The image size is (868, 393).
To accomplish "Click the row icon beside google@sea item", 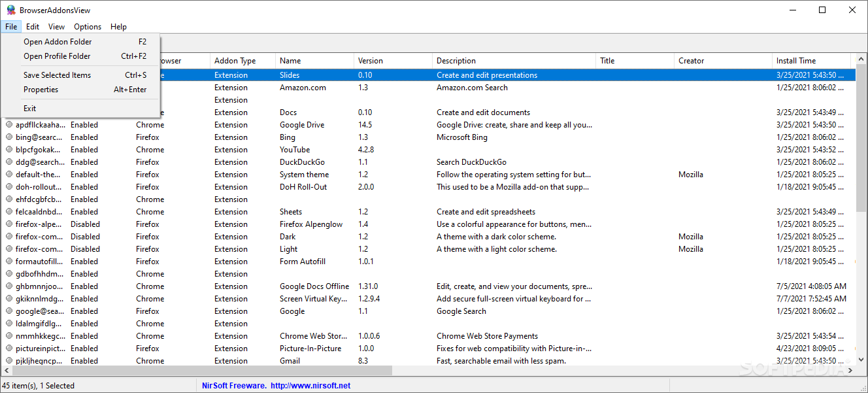I will point(9,311).
